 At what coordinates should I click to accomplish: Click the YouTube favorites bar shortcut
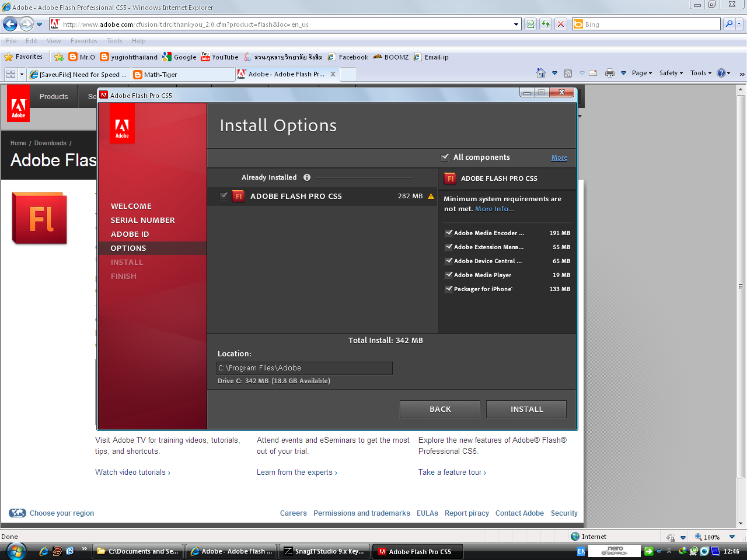(219, 57)
